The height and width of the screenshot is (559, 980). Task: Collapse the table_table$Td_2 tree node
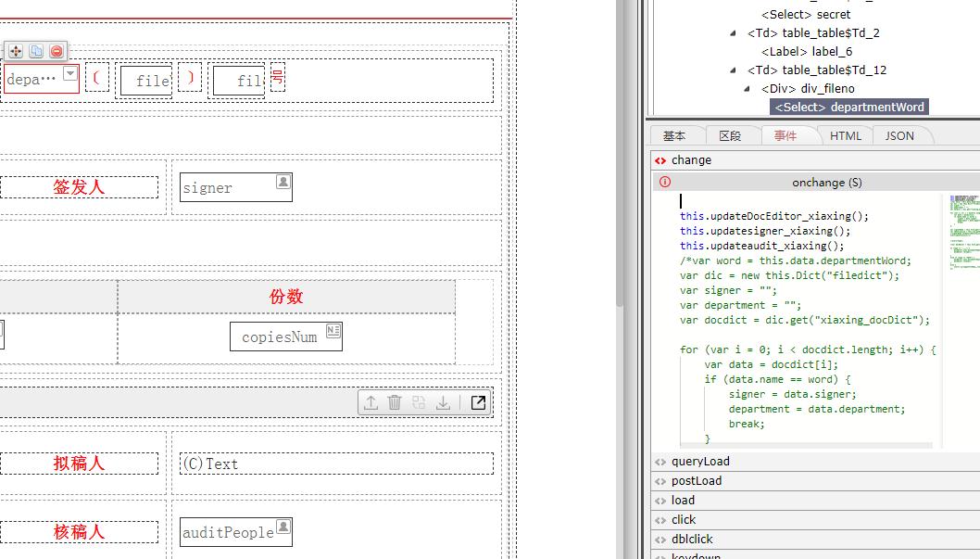tap(735, 33)
